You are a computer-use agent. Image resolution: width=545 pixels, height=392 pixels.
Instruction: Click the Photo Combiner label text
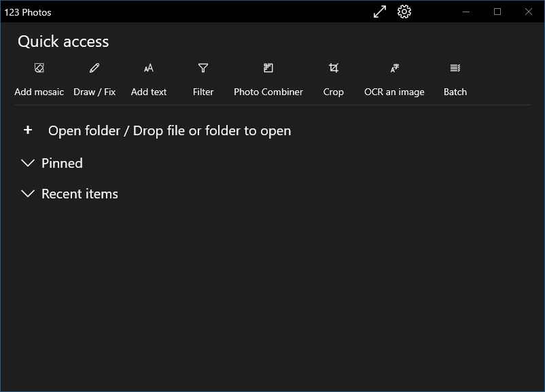(x=268, y=92)
